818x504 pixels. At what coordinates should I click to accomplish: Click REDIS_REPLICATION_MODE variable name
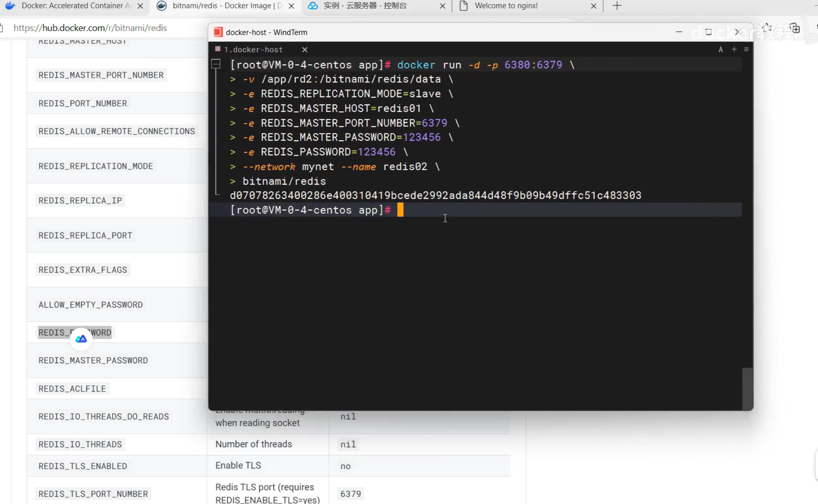(x=96, y=166)
